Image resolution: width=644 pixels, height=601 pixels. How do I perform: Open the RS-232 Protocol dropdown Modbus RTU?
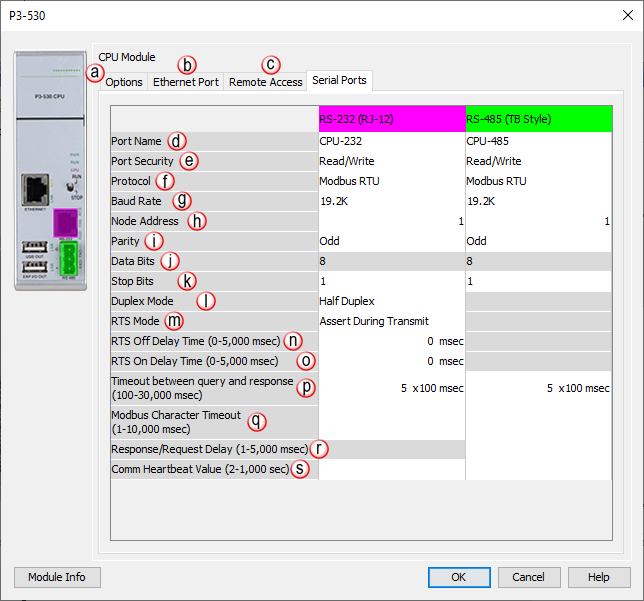pos(391,181)
